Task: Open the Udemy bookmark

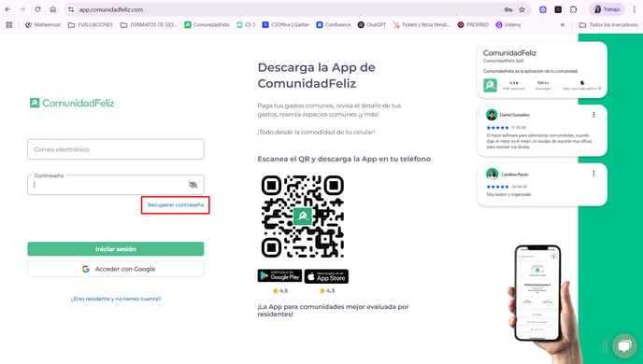Action: [x=508, y=24]
